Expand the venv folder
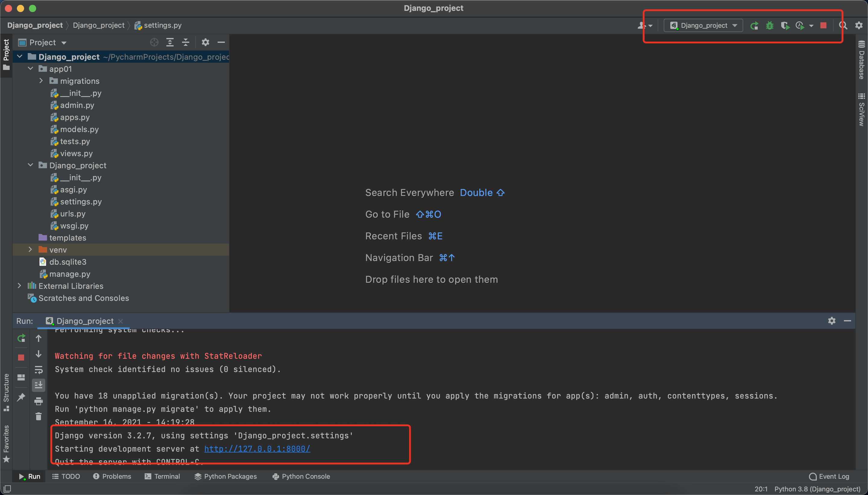 30,250
